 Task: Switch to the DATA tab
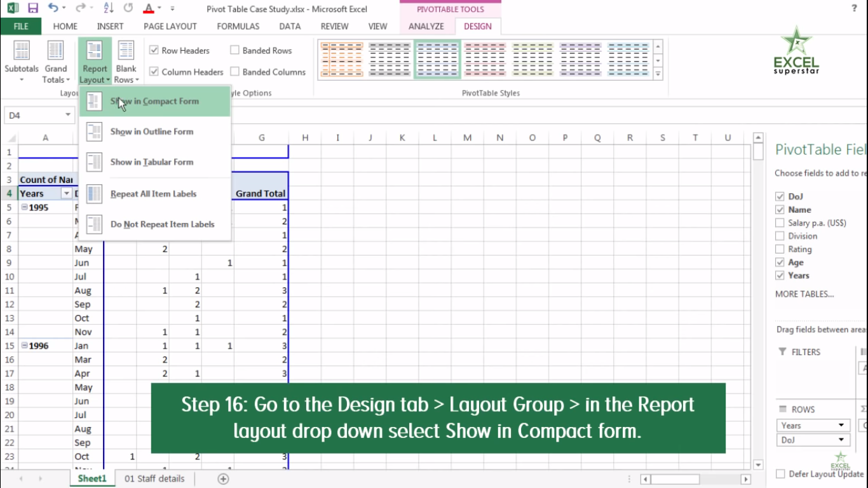click(290, 26)
